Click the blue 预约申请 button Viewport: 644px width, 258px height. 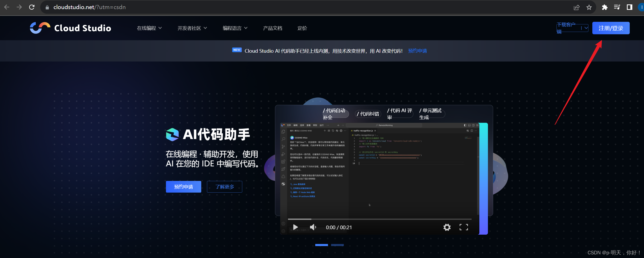pyautogui.click(x=183, y=187)
